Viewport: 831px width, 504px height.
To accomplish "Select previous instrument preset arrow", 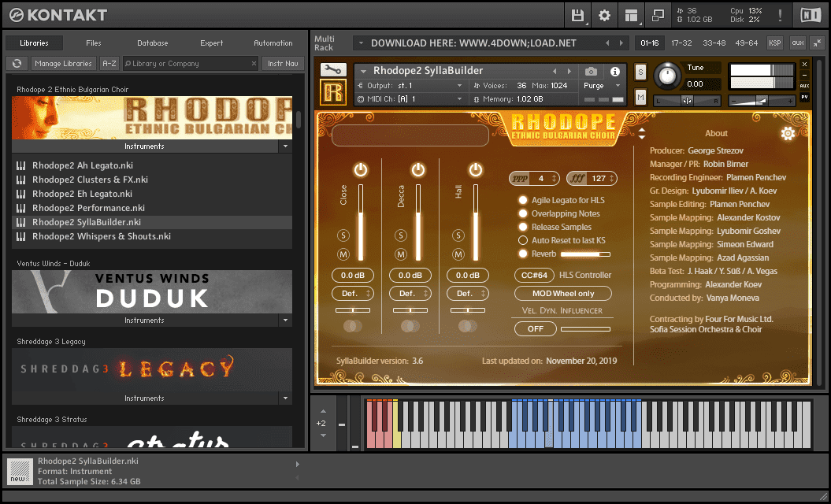I will 555,71.
